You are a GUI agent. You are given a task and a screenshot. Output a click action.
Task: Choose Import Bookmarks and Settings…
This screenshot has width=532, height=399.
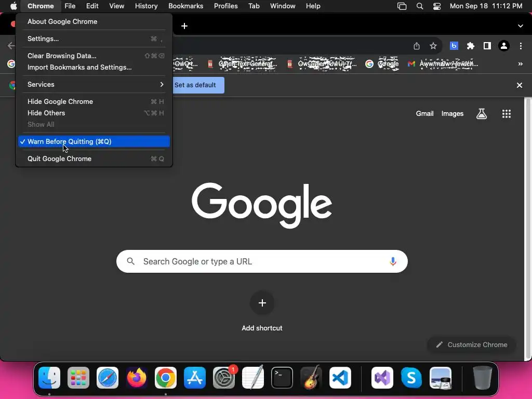[94, 67]
